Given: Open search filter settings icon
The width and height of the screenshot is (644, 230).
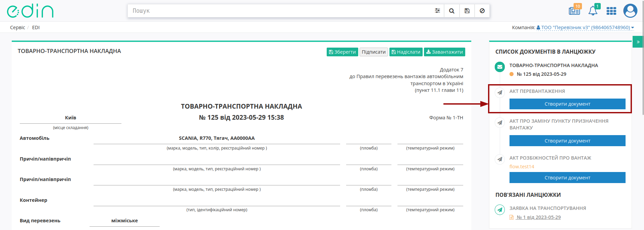Looking at the screenshot, I should (437, 11).
